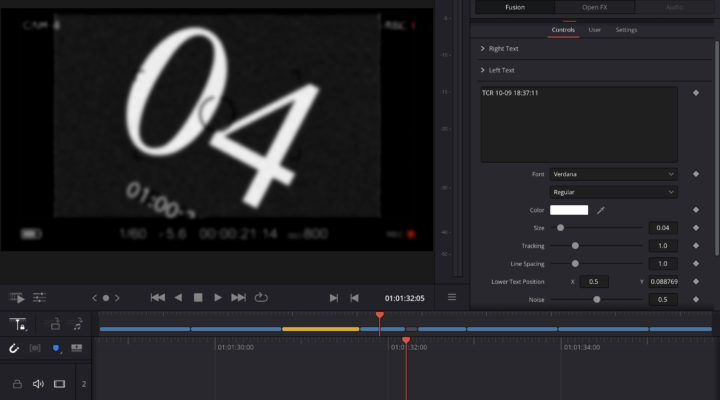Screen dimensions: 720x400
Task: Switch to the Audio inspector tab
Action: pos(675,7)
